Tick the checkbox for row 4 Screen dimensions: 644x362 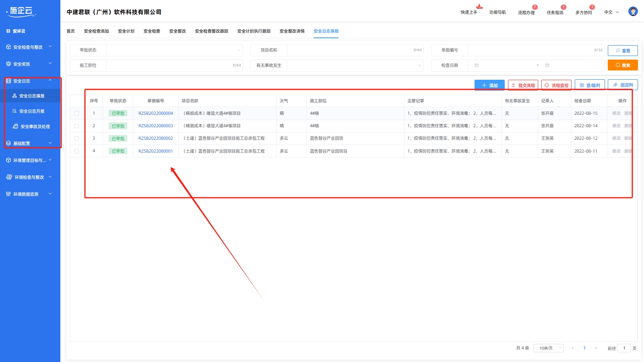[77, 151]
